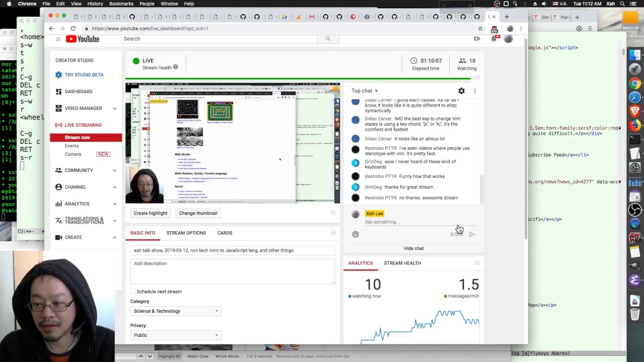Click stream health help question mark
Viewport: 644px width, 362px height.
click(x=176, y=67)
